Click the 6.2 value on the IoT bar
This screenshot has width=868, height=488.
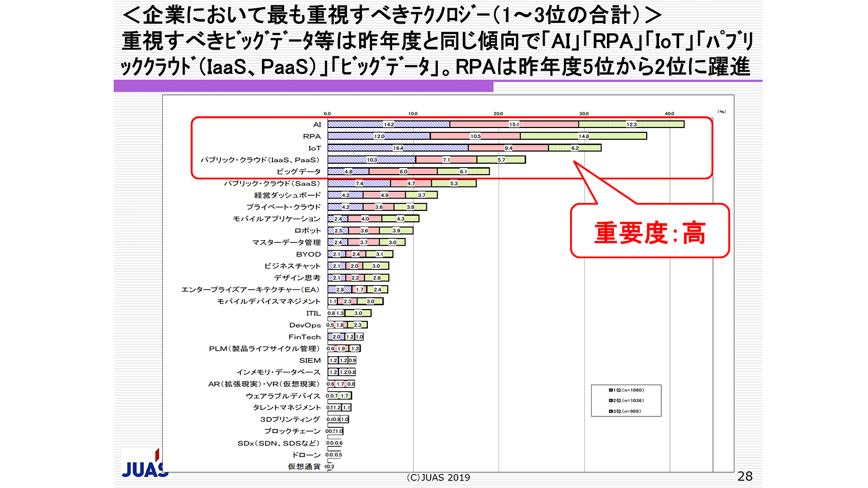coord(575,148)
